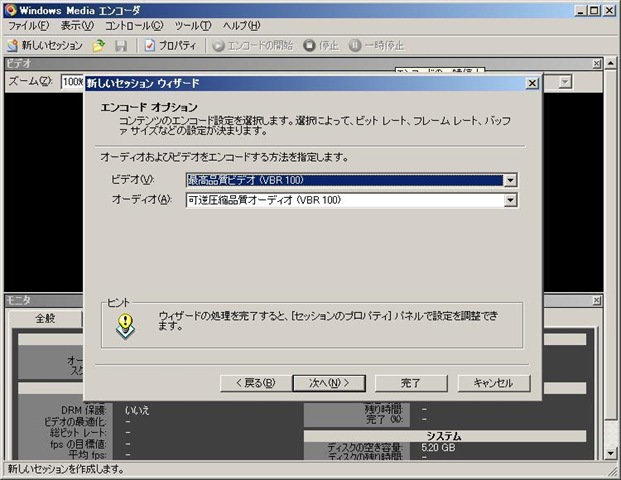Open the Properties (プロパティ) toolbar button
This screenshot has width=621, height=480.
tap(170, 46)
